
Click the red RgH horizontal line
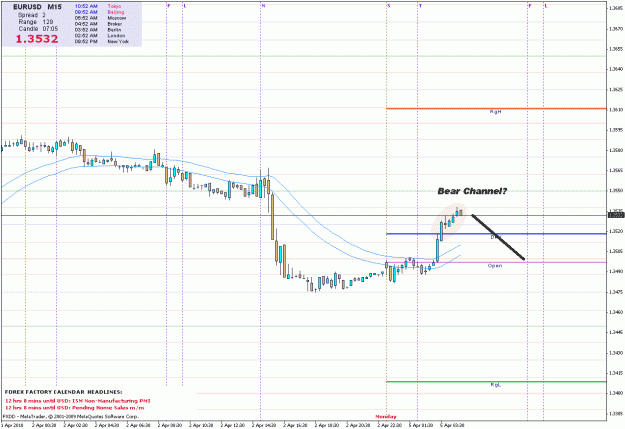point(496,108)
